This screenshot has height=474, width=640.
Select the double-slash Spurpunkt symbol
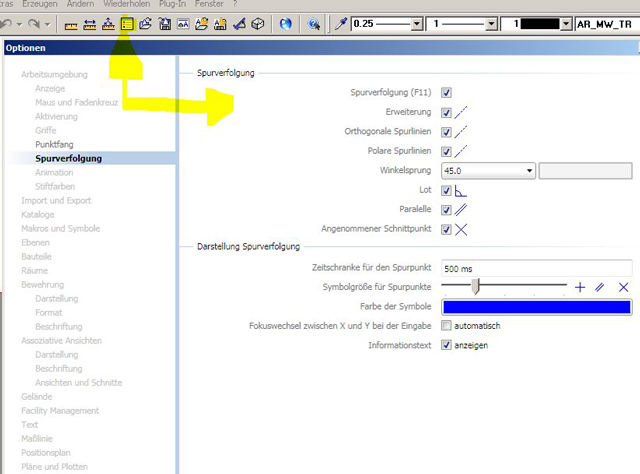[x=600, y=287]
